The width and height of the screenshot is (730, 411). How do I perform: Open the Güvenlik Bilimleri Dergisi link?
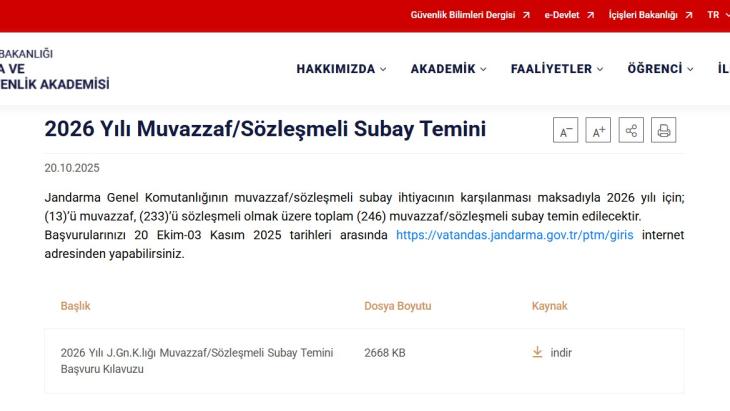click(464, 15)
